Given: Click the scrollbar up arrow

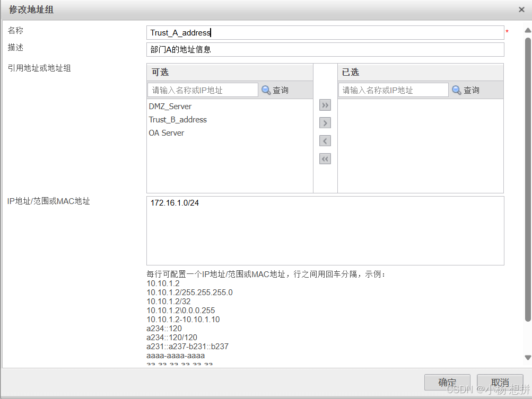Looking at the screenshot, I should click(x=528, y=31).
